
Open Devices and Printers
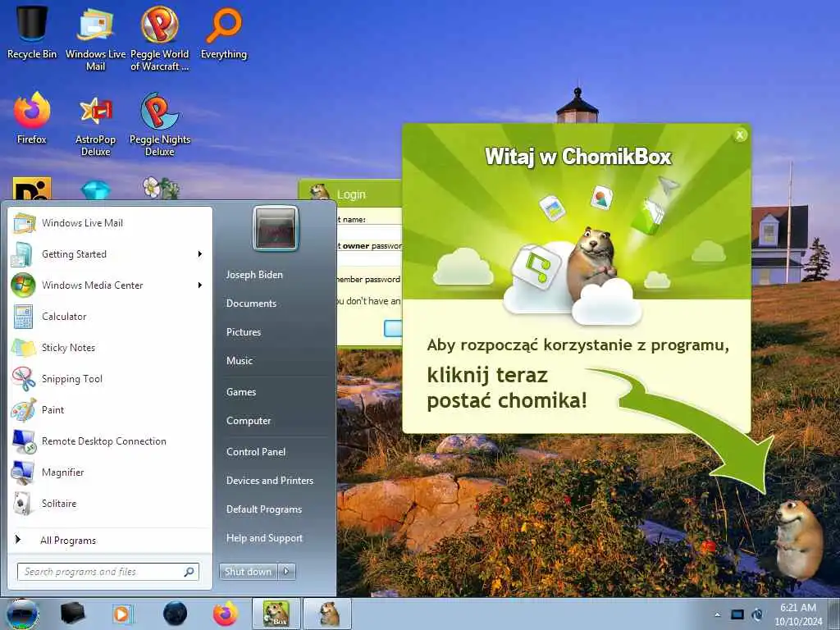pos(269,481)
